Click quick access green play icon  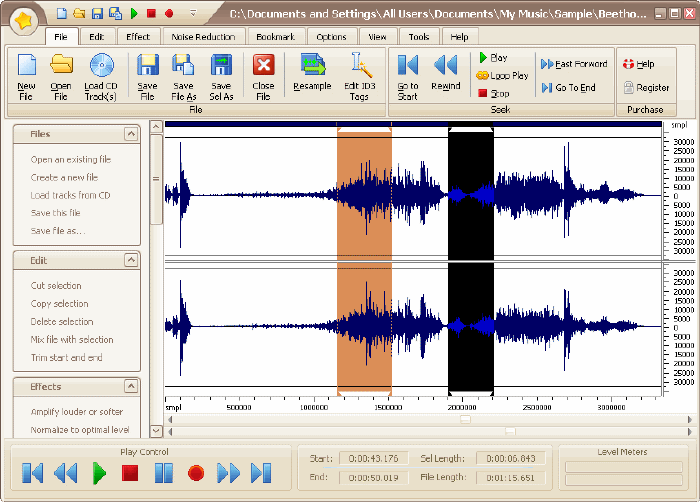(x=134, y=13)
